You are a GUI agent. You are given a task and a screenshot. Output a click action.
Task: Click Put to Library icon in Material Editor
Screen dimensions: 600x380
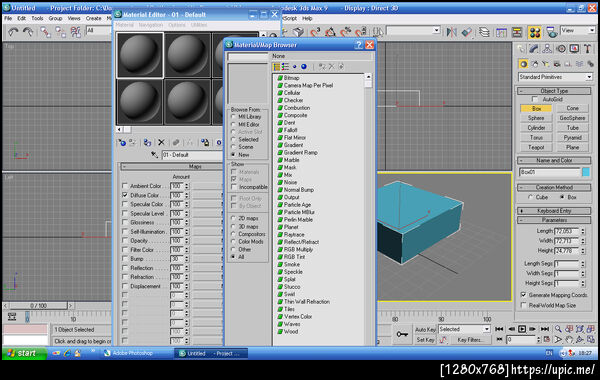tap(205, 143)
